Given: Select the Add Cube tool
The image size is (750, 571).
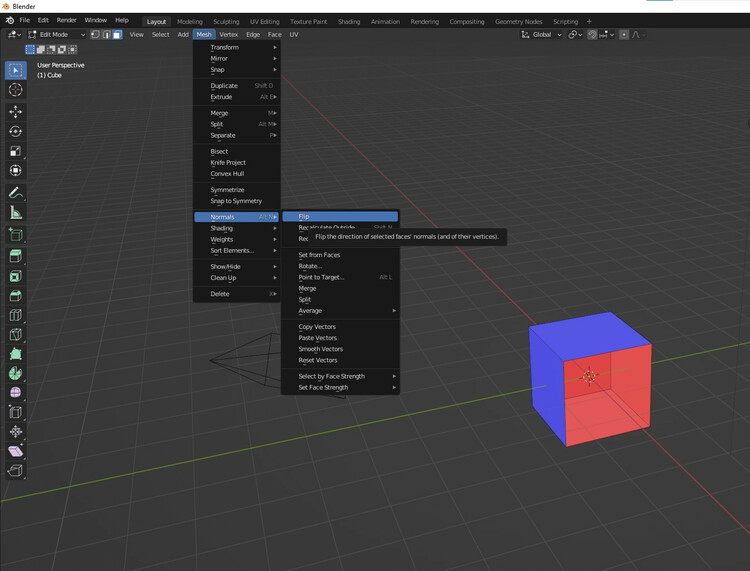Looking at the screenshot, I should click(x=15, y=235).
